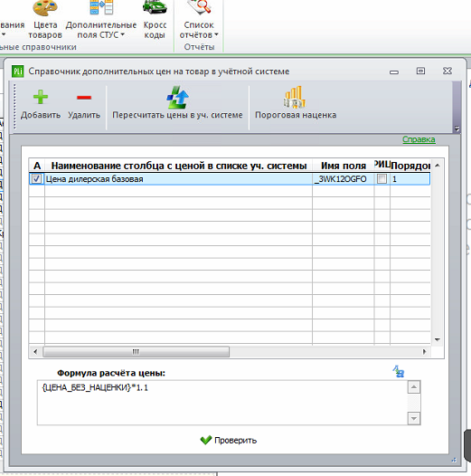Minimize the Справочник дополнительных цен window
The height and width of the screenshot is (476, 471).
[394, 72]
